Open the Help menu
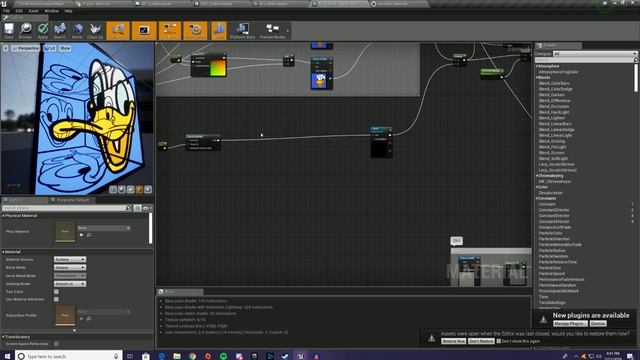640x360 pixels. [x=68, y=11]
